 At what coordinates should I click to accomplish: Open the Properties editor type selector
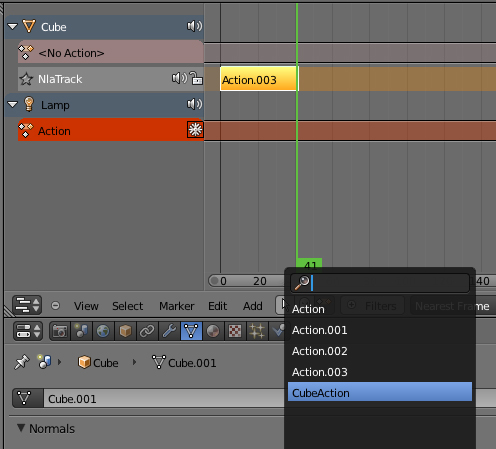(x=28, y=331)
